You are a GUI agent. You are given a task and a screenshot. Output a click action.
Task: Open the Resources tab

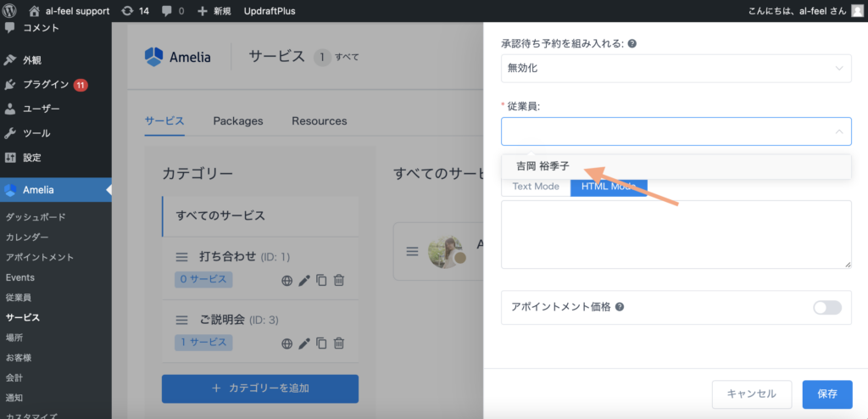[x=319, y=121]
